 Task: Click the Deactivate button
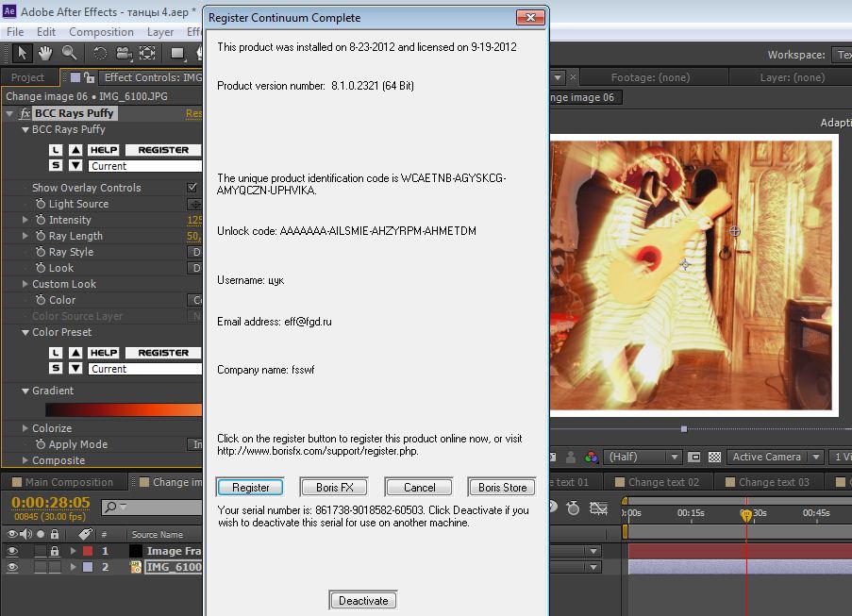pos(363,601)
